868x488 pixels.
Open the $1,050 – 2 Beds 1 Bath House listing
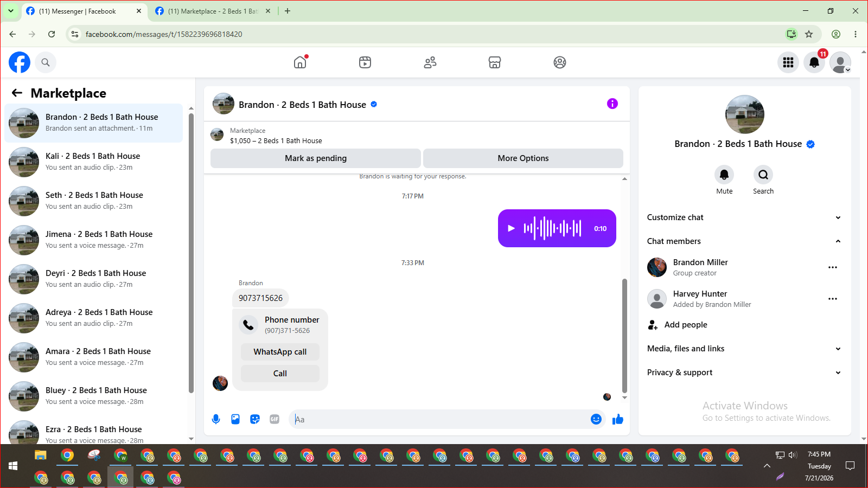coord(276,140)
